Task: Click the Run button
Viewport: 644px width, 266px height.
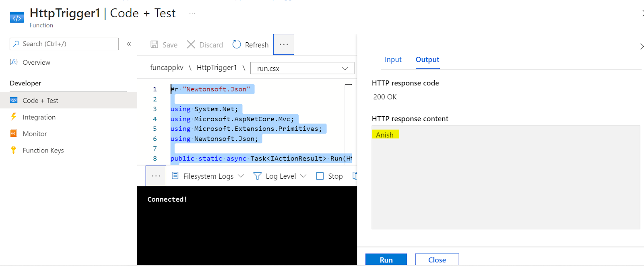Action: click(386, 260)
